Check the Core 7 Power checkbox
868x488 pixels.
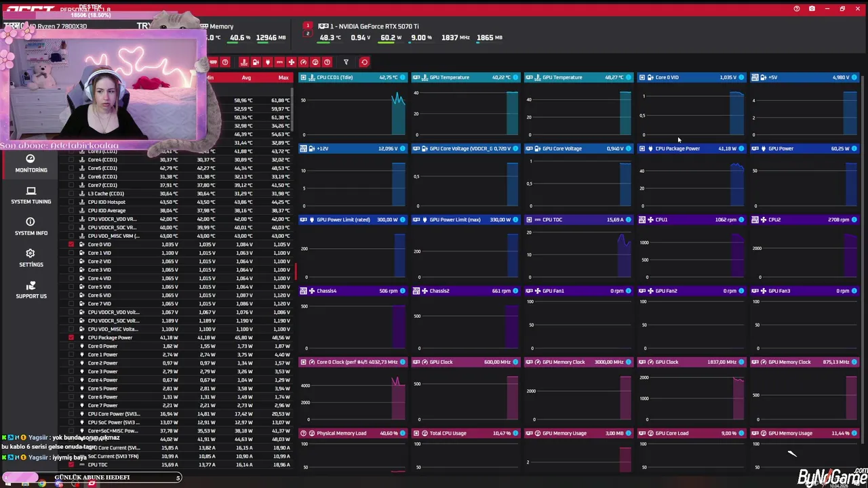[x=71, y=405]
